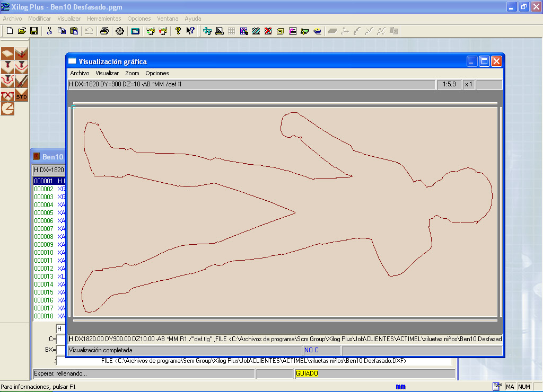The image size is (543, 392).
Task: Click the scissors Cut icon
Action: click(49, 31)
